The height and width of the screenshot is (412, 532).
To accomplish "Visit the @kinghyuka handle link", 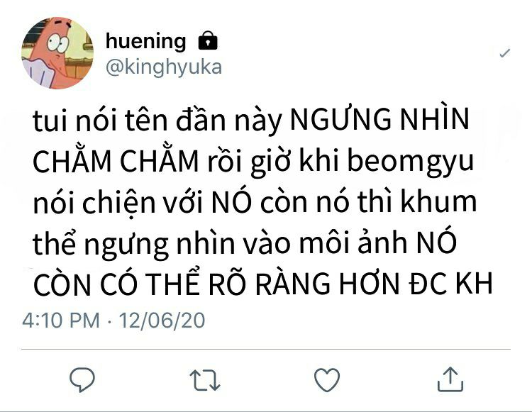I will (164, 67).
